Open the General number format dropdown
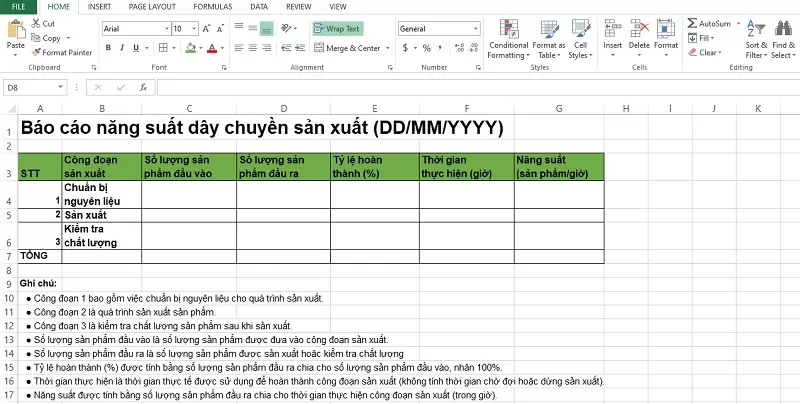 [476, 29]
